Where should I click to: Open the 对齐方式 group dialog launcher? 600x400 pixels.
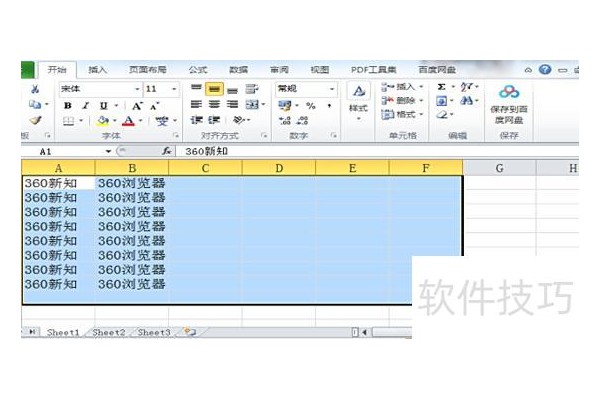pyautogui.click(x=264, y=135)
